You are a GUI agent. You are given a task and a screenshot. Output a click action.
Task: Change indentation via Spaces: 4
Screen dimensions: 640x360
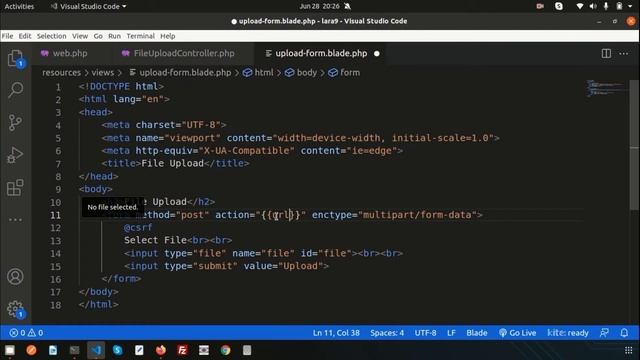click(387, 333)
